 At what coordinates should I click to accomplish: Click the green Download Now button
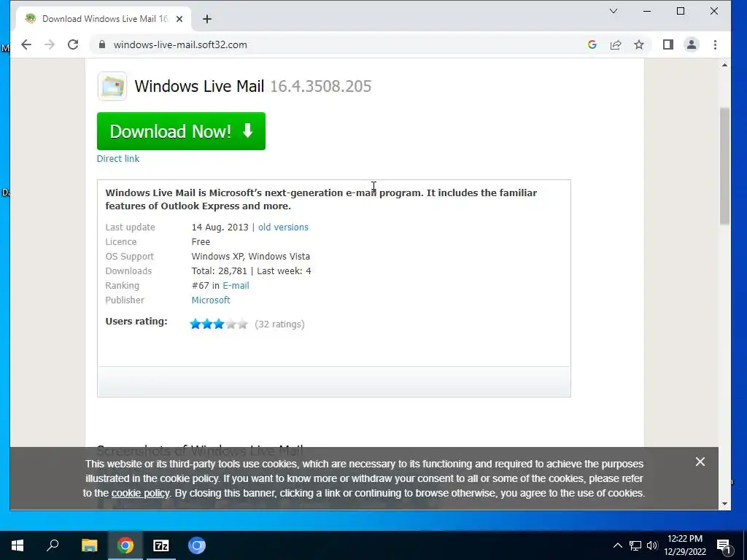pos(181,131)
